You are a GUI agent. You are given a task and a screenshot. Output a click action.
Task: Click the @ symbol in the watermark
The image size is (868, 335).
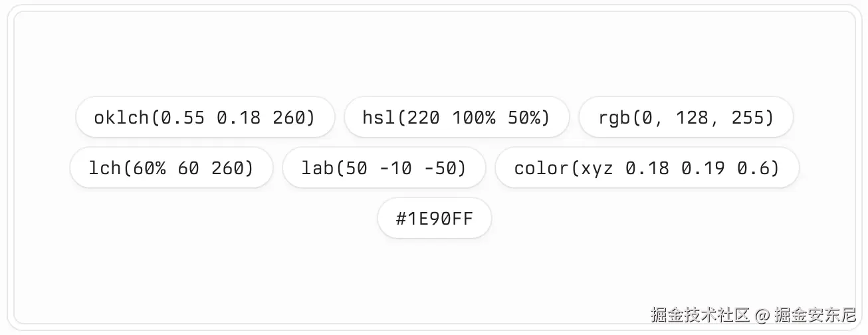click(762, 314)
